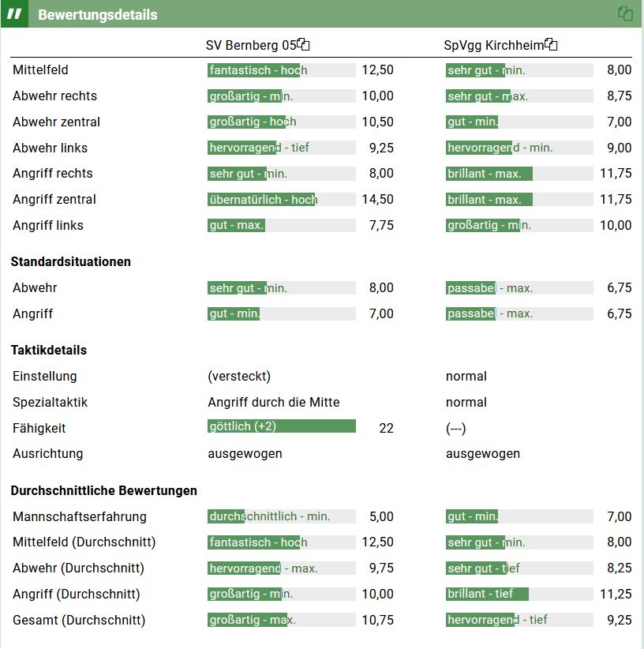Screen dimensions: 644x649
Task: Click the green copy icon in the header bar
Action: coord(625,13)
